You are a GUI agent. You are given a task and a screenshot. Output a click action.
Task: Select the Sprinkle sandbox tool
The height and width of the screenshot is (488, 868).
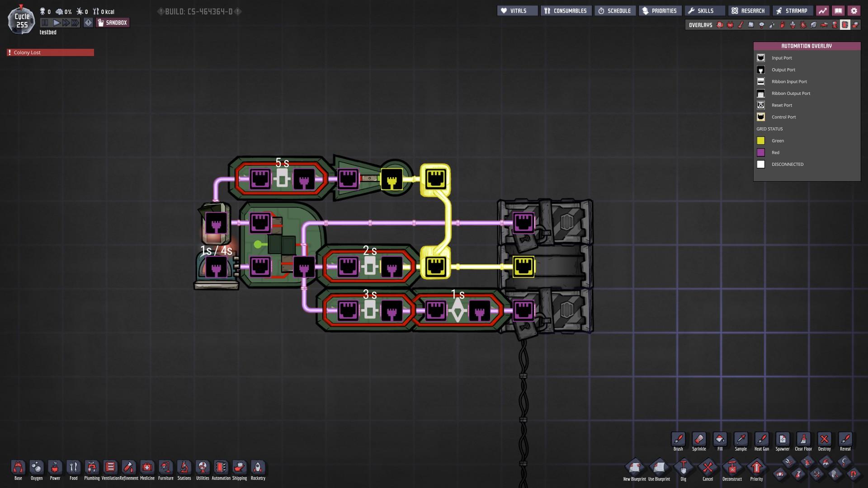(x=699, y=440)
